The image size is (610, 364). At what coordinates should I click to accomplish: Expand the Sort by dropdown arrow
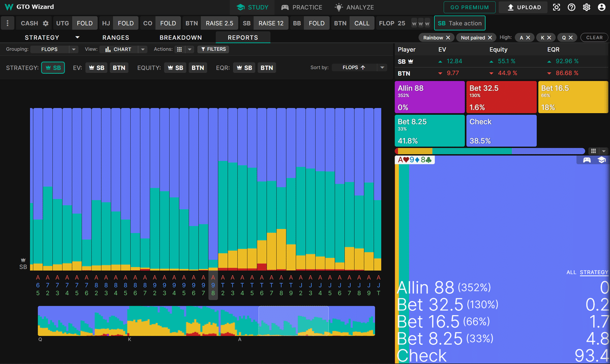click(x=382, y=68)
